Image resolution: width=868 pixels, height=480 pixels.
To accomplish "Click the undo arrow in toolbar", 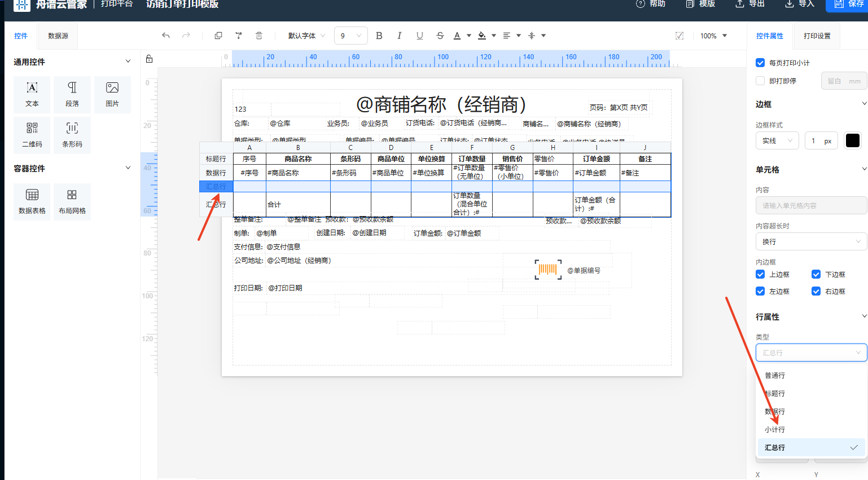I will point(166,36).
